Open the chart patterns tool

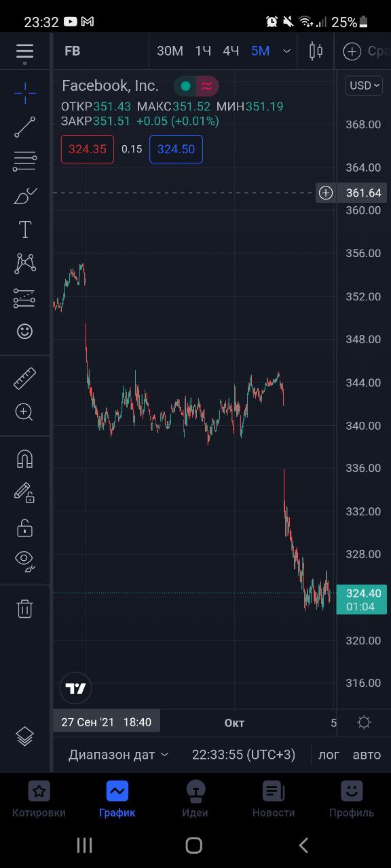(x=25, y=263)
